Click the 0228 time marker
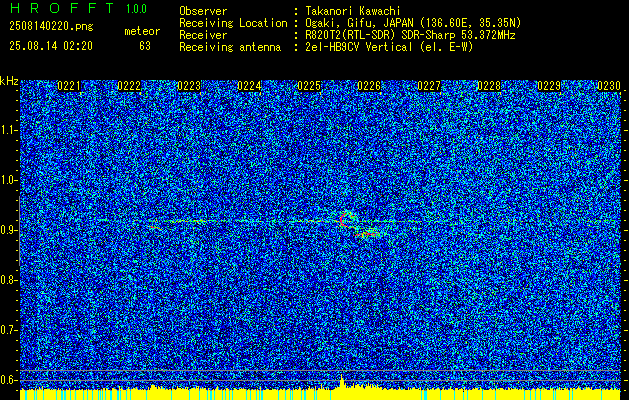 [489, 86]
